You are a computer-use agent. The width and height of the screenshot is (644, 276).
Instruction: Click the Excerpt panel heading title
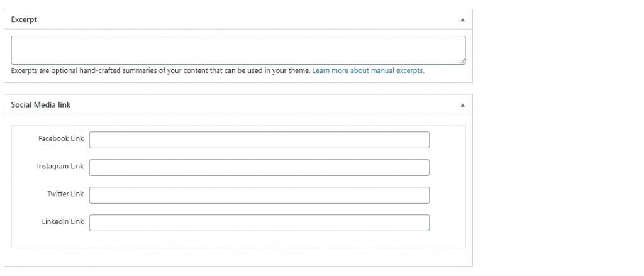tap(24, 19)
